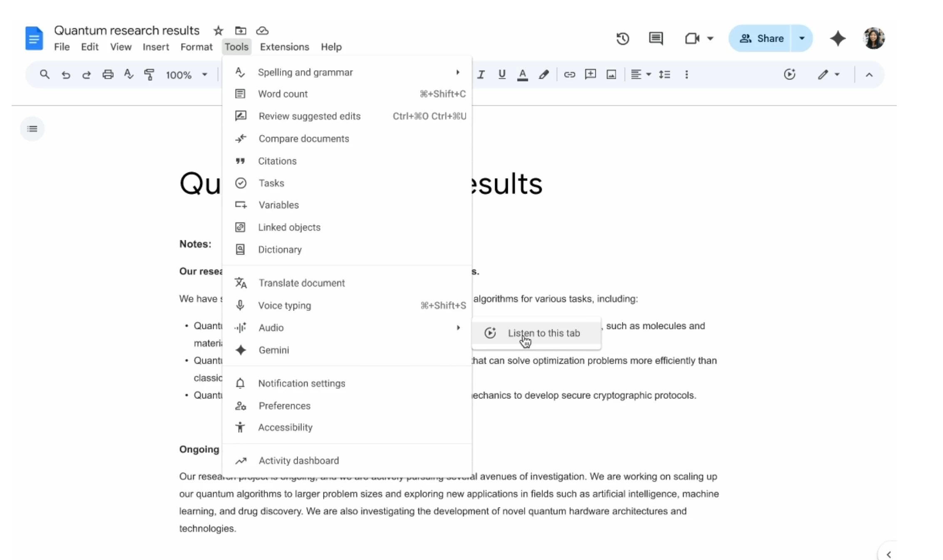This screenshot has width=943, height=560.
Task: Expand the Audio submenu arrow
Action: [x=458, y=328]
